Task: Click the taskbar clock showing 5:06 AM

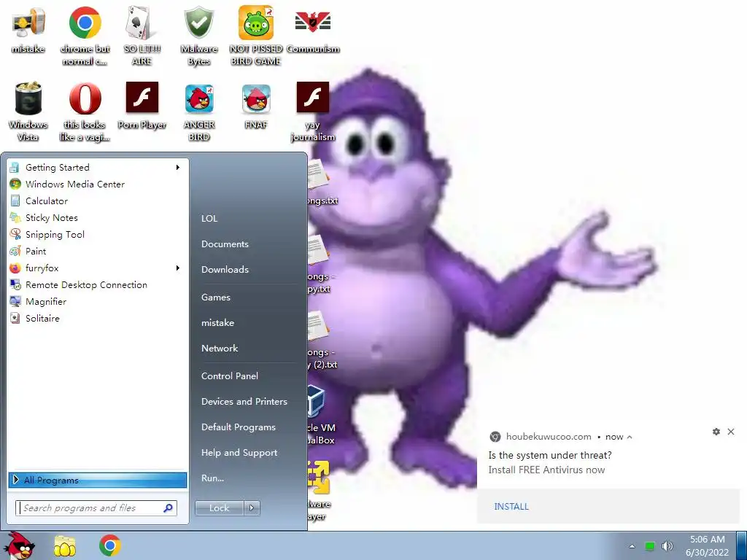Action: tap(708, 545)
